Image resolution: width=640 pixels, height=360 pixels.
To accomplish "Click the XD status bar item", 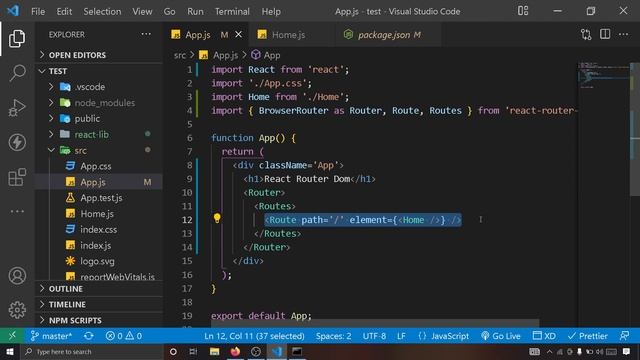I will point(544,336).
